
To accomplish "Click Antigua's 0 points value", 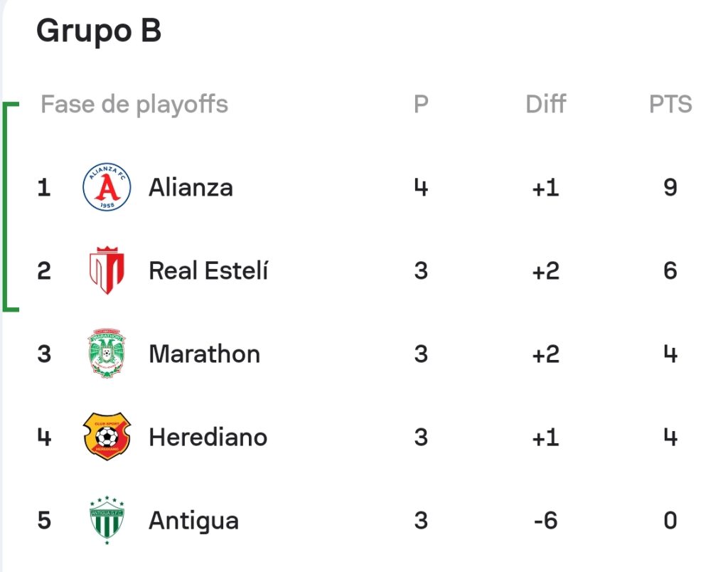I will 670,521.
